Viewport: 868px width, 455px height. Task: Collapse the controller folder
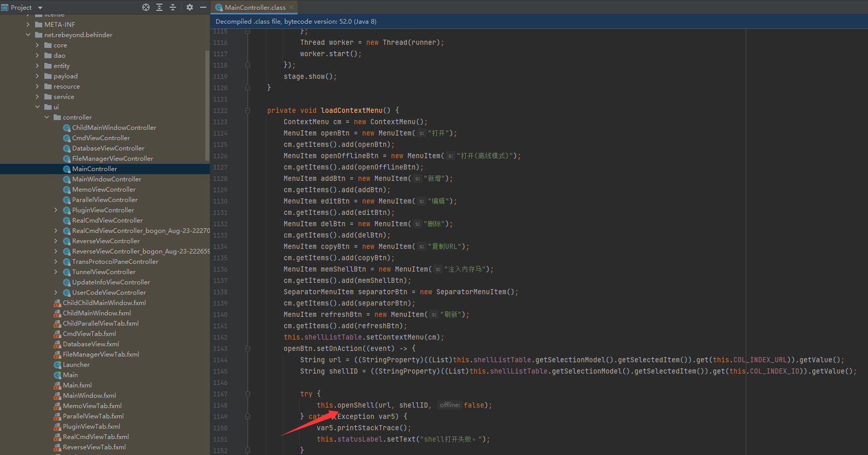47,117
